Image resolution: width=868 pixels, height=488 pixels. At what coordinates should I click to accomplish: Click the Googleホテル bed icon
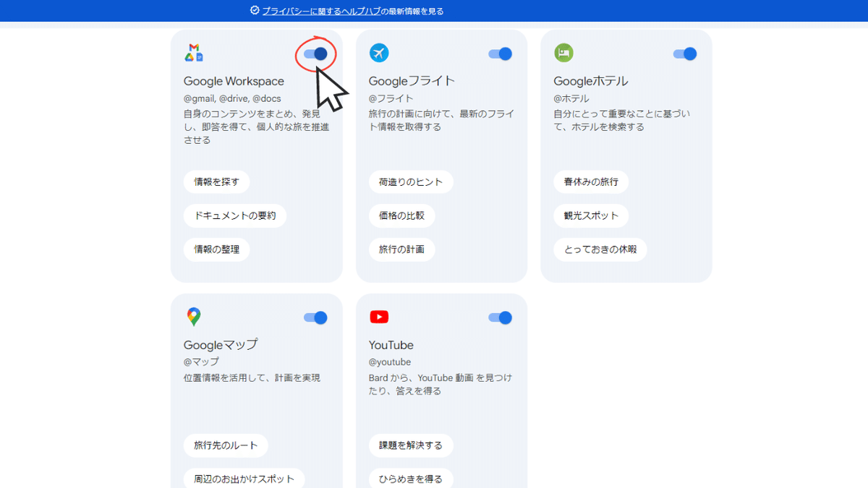coord(563,53)
